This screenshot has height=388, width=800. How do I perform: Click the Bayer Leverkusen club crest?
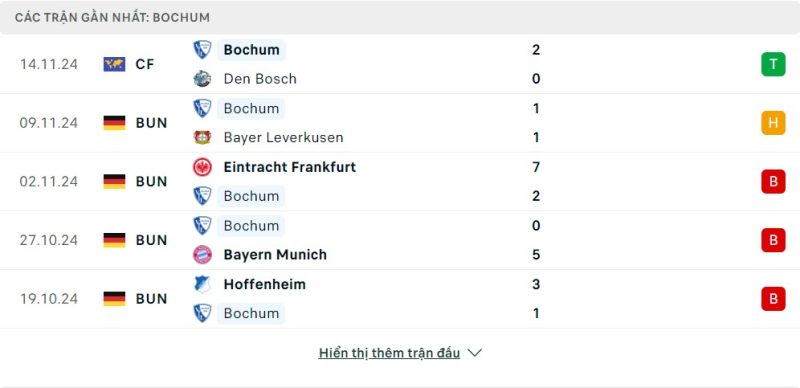click(202, 137)
